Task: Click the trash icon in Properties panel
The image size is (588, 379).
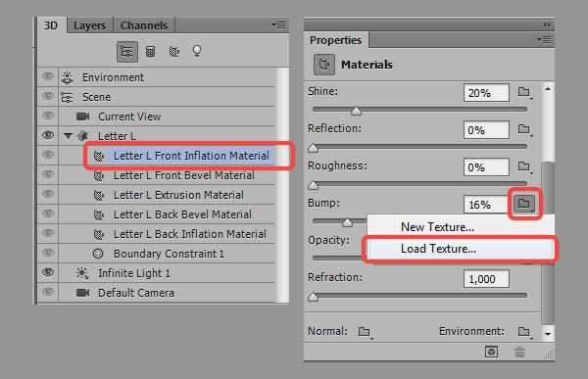Action: (x=519, y=352)
